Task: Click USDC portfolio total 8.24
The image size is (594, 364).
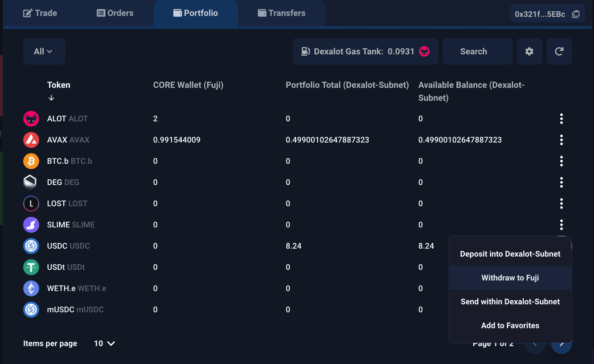Action: (x=293, y=246)
